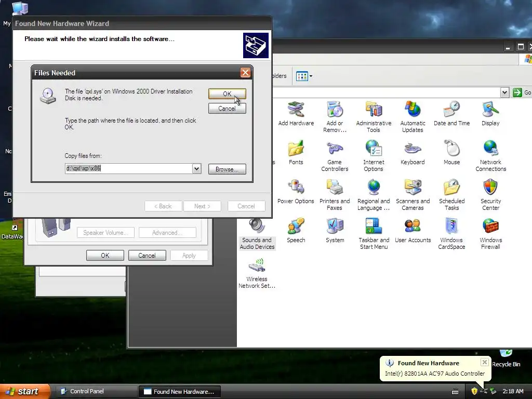
Task: Open the Views dropdown in Control Panel toolbar
Action: point(304,76)
